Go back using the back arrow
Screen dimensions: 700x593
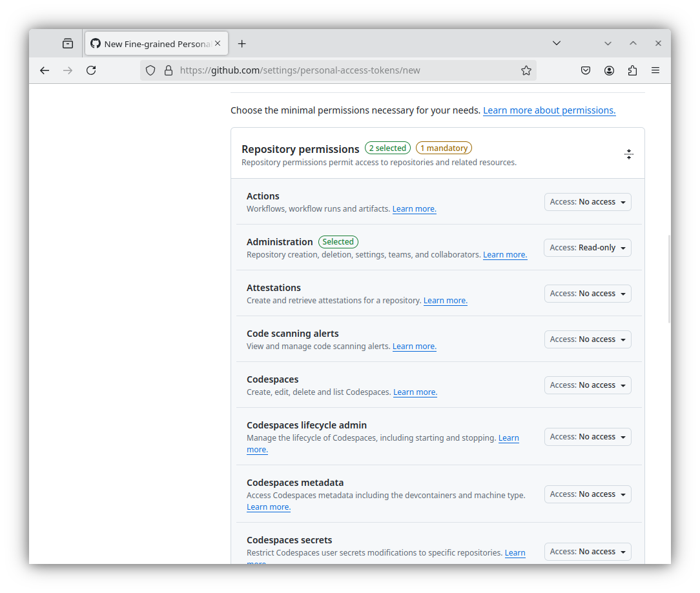[x=45, y=70]
